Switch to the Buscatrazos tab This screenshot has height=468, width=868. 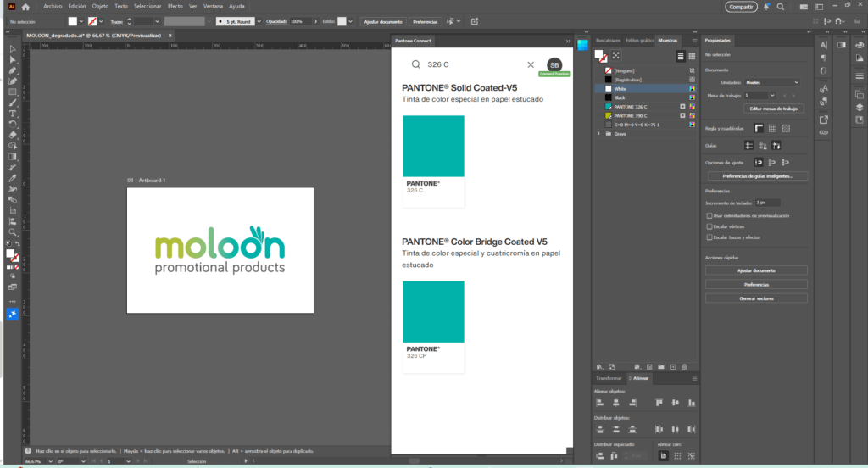pyautogui.click(x=608, y=41)
